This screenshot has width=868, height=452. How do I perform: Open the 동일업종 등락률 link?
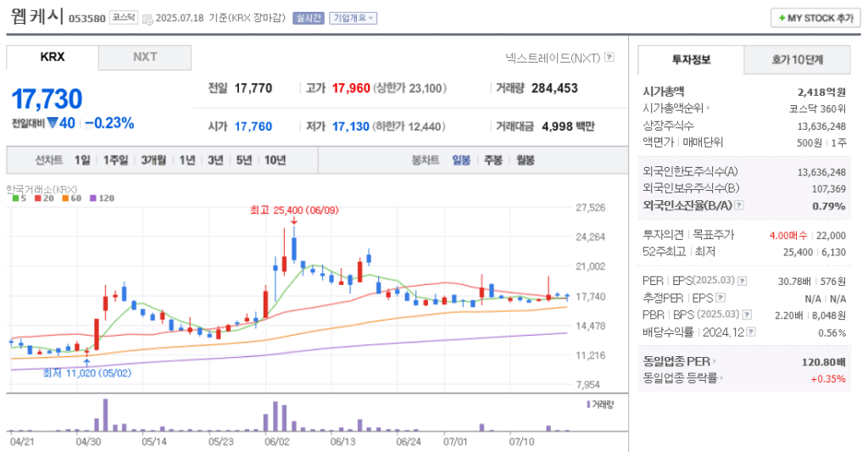[683, 378]
